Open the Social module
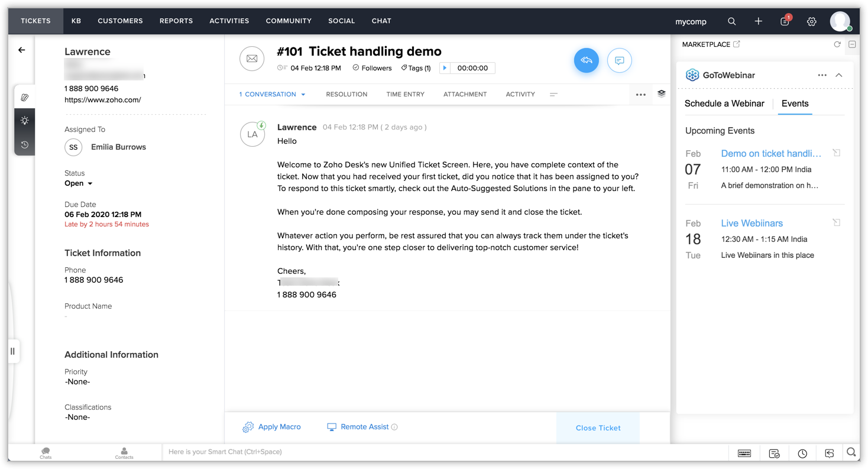This screenshot has width=868, height=469. tap(342, 21)
